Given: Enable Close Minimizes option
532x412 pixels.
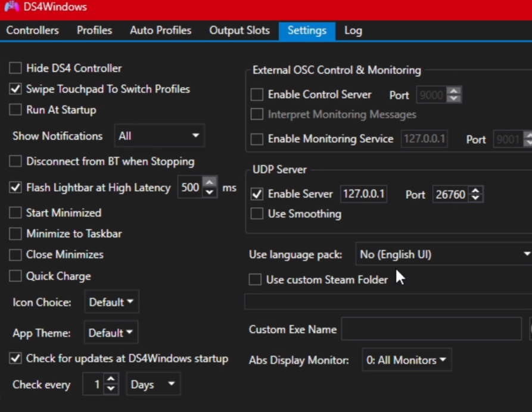Looking at the screenshot, I should [x=15, y=255].
